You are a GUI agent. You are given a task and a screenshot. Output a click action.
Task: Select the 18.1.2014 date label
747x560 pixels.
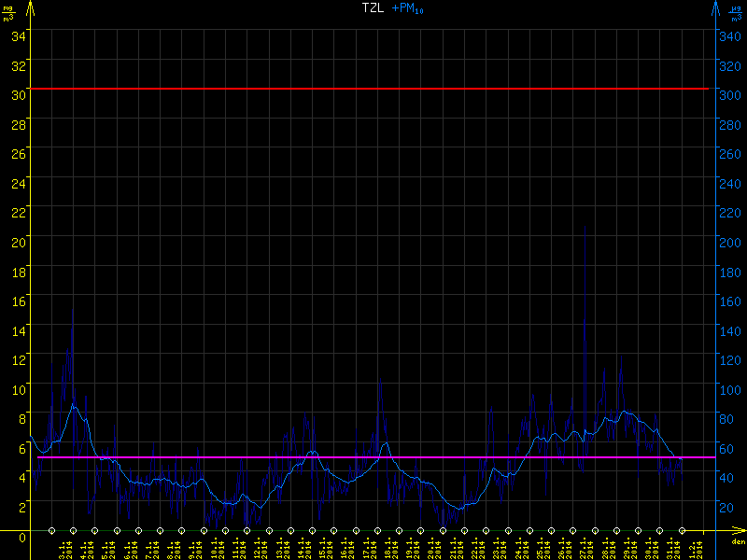387,547
